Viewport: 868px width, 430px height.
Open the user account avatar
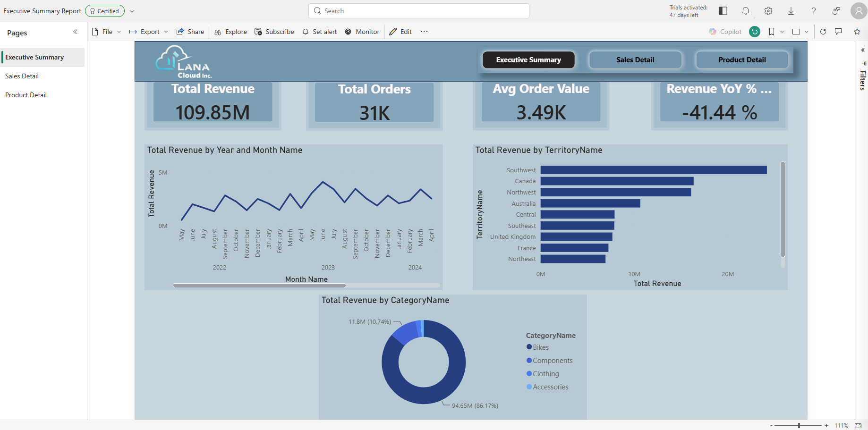(859, 11)
